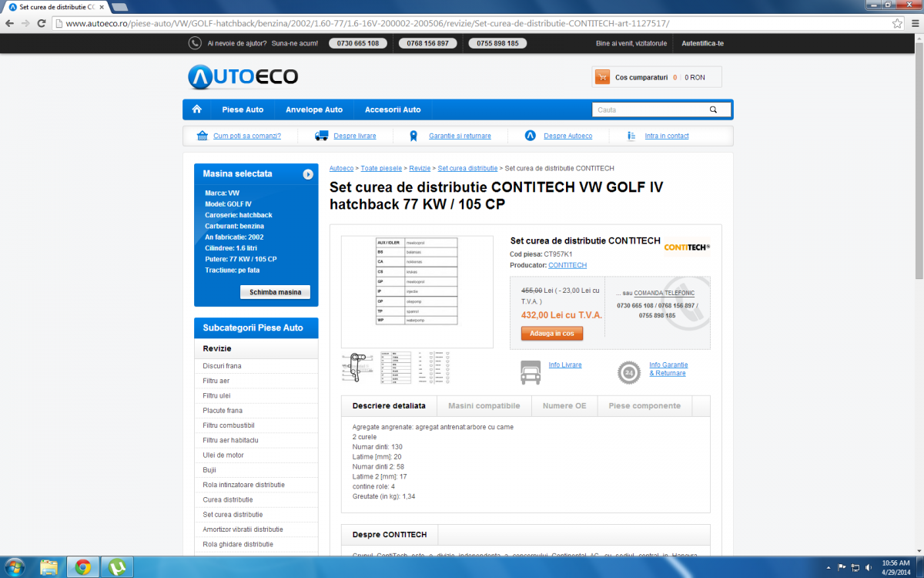Click the Schimba masina button
This screenshot has height=578, width=924.
pyautogui.click(x=275, y=292)
